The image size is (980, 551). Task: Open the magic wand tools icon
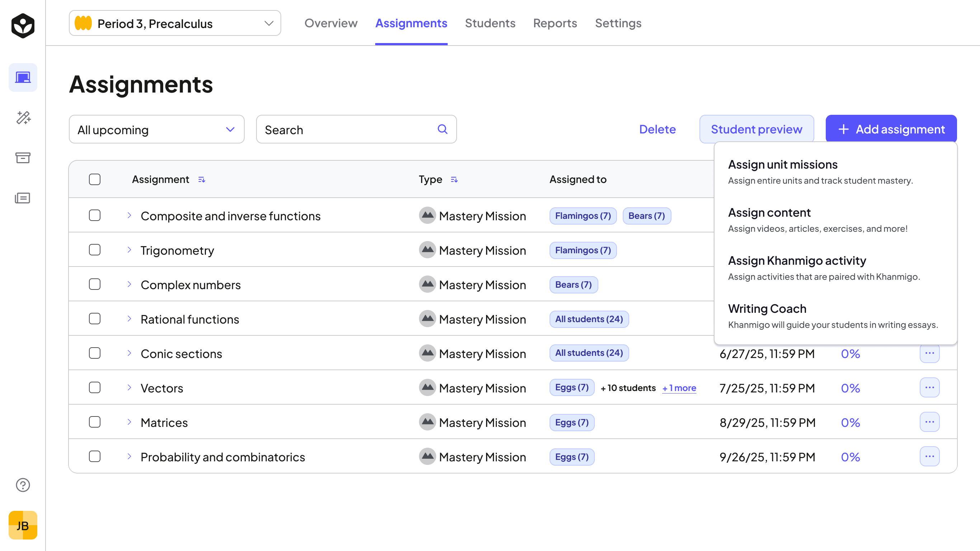pos(23,118)
